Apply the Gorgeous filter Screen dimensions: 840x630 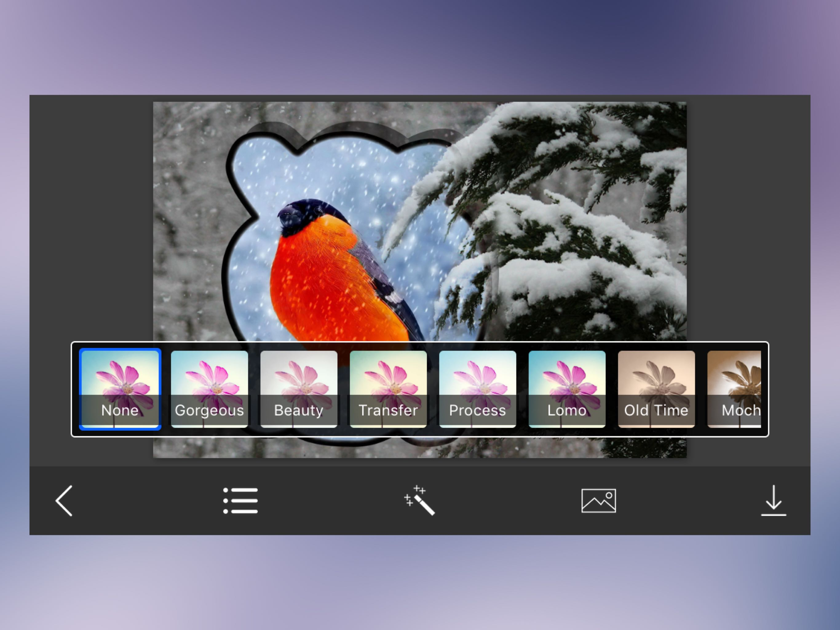[x=209, y=389]
